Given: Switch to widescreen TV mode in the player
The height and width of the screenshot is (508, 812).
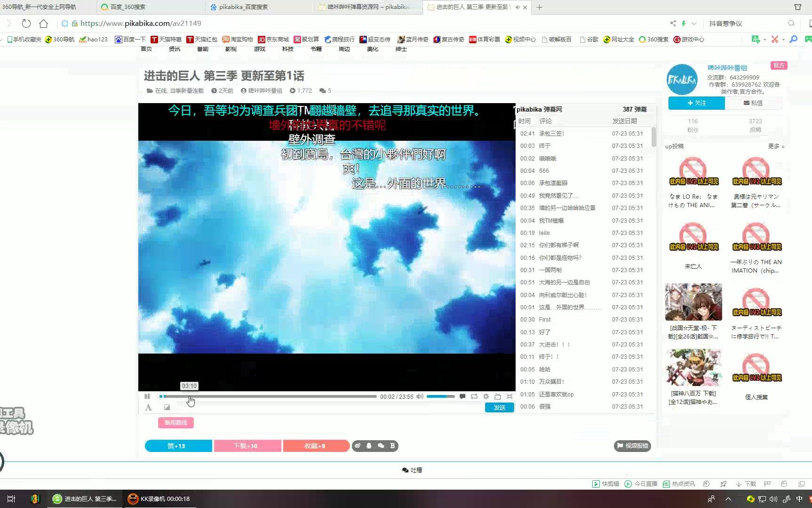Looking at the screenshot, I should pos(498,396).
